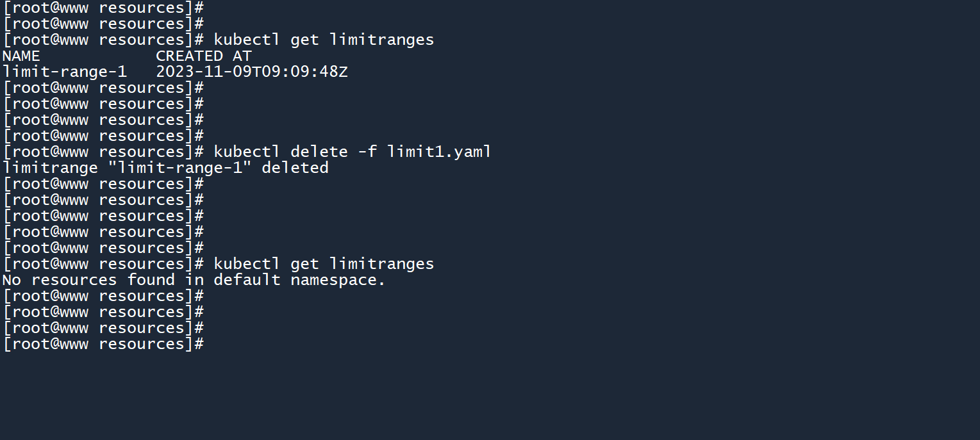Click the prompt directly above the delete command
This screenshot has height=440, width=980.
103,136
